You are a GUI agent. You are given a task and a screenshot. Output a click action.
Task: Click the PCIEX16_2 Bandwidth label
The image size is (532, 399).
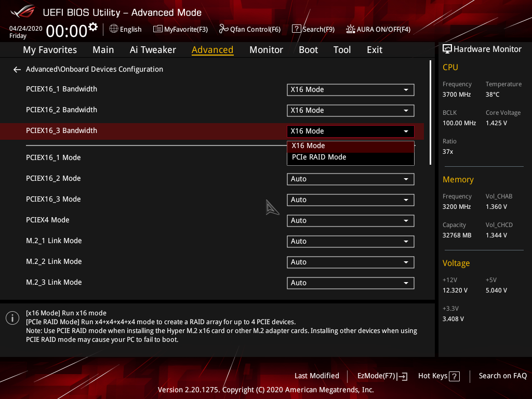61,110
